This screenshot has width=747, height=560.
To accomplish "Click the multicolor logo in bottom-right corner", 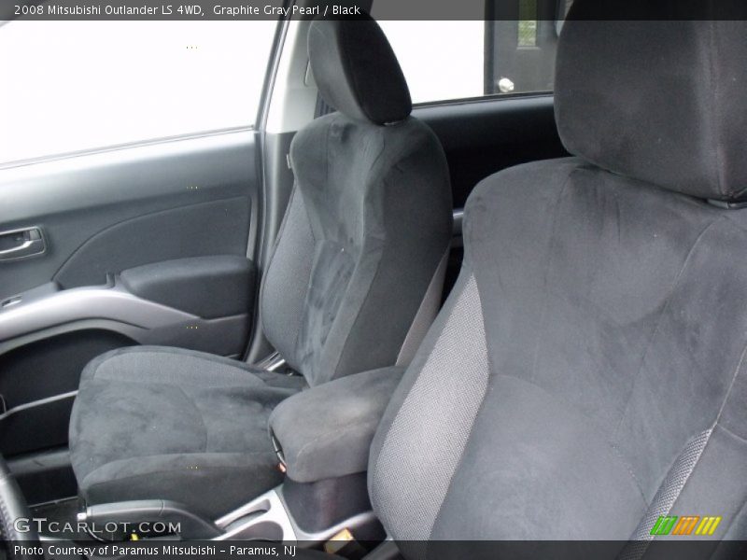I will pyautogui.click(x=686, y=525).
